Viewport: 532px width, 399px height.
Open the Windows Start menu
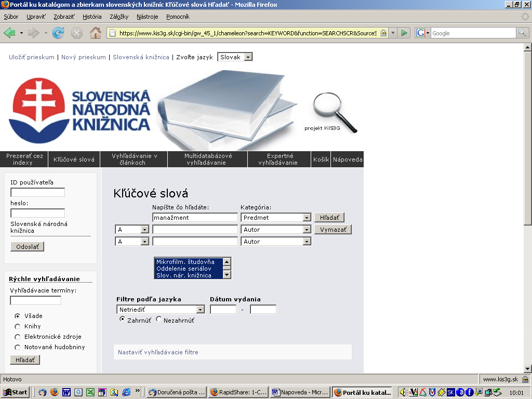[x=15, y=392]
